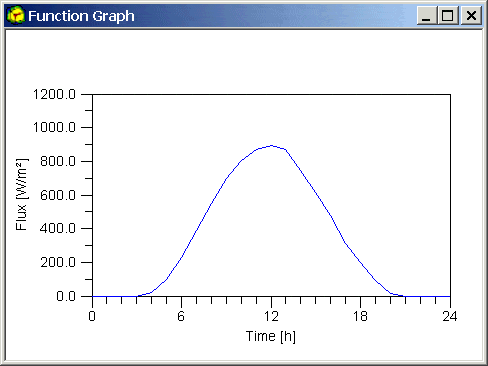The height and width of the screenshot is (366, 488).
Task: Click the 400.0 y-axis value
Action: click(58, 228)
